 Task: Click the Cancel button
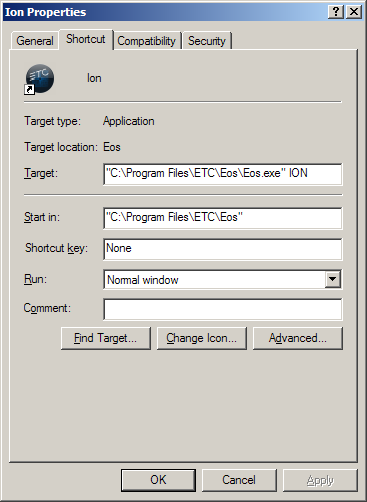239,480
